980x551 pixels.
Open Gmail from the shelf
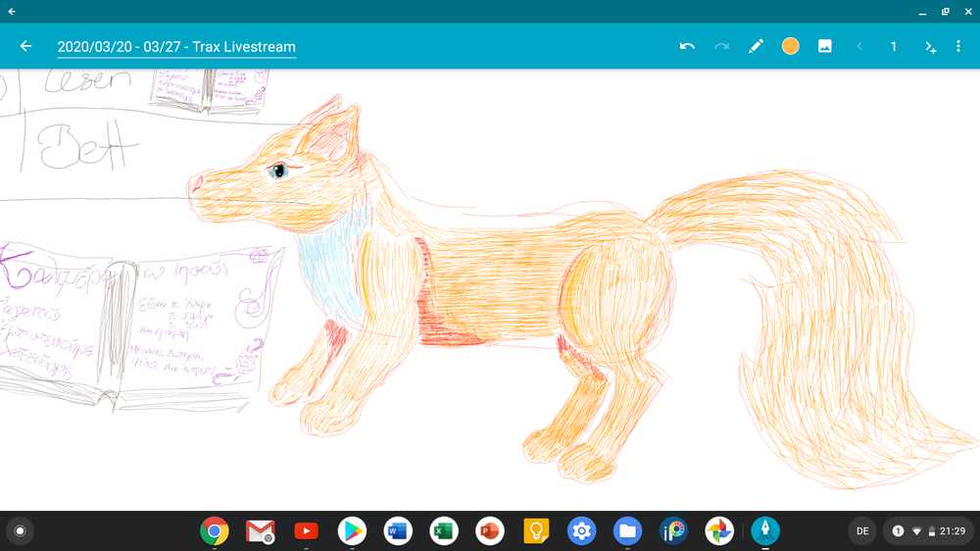click(x=260, y=531)
